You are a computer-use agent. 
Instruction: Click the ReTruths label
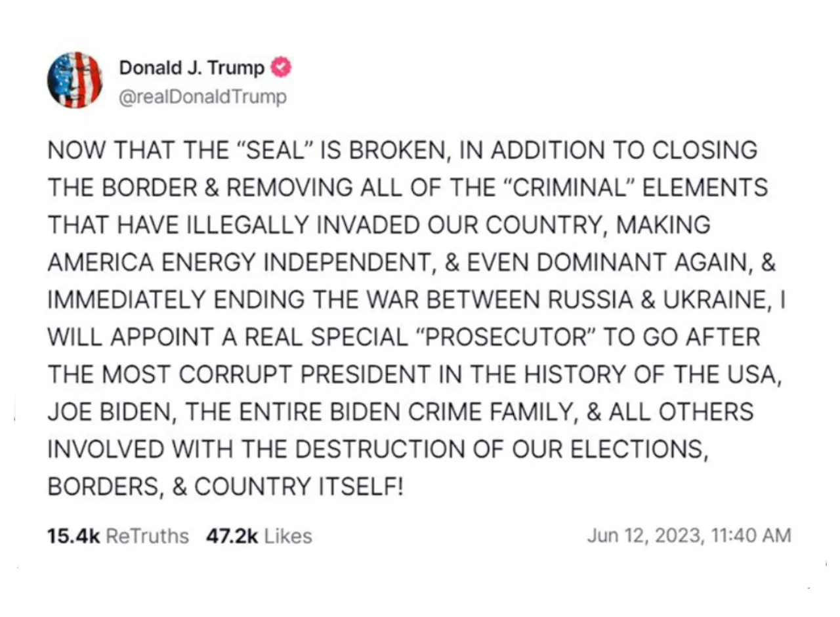[147, 536]
